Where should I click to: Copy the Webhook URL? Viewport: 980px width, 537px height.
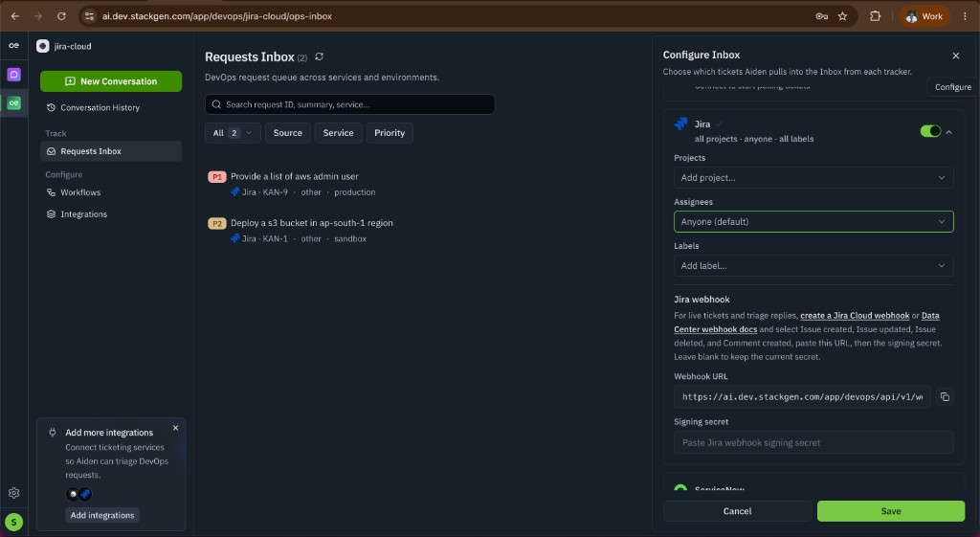coord(945,397)
